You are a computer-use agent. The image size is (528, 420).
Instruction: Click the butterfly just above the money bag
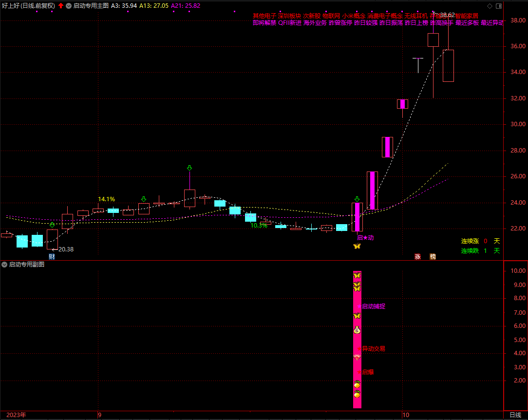(357, 316)
